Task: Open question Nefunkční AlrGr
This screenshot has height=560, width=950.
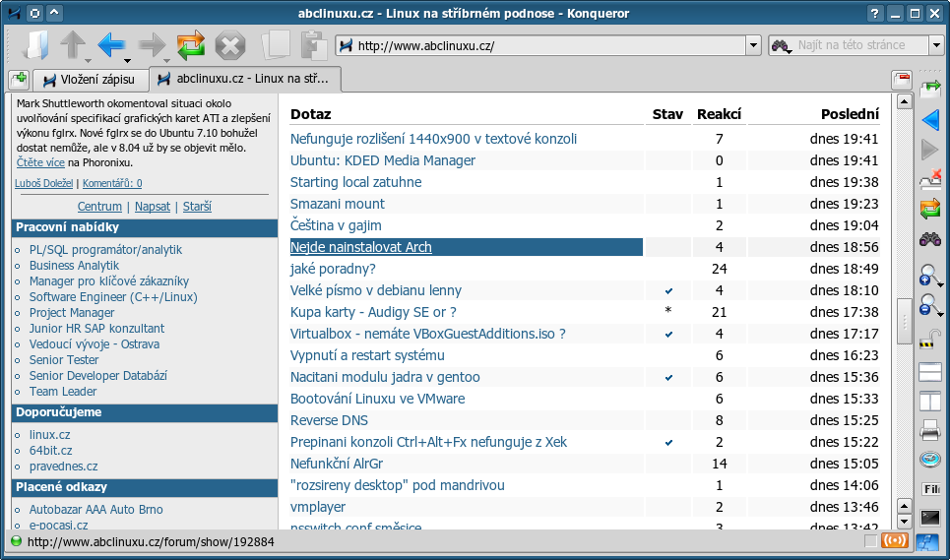Action: coord(337,464)
